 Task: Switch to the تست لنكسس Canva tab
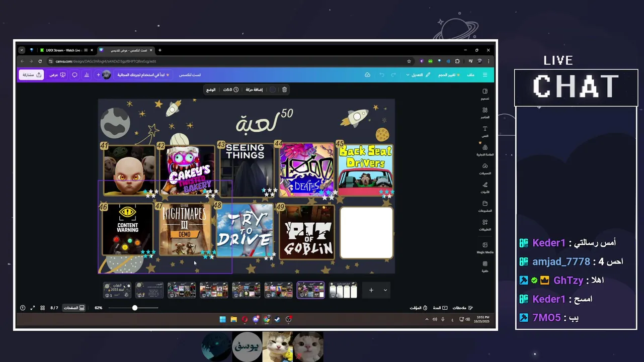coord(126,50)
